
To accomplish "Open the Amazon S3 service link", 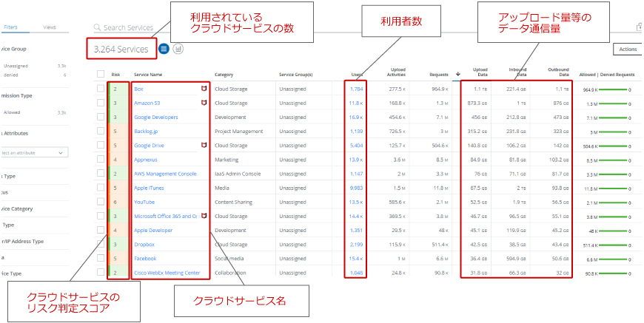I will (x=147, y=103).
